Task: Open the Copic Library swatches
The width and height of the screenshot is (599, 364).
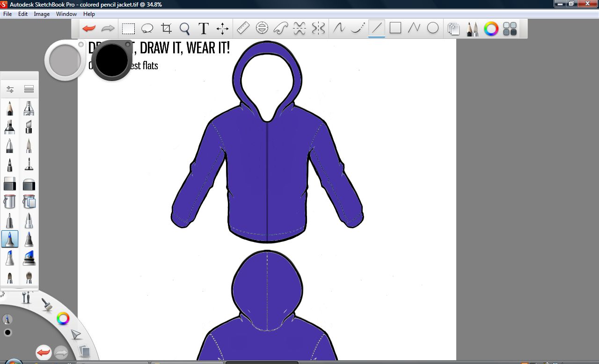Action: [510, 29]
